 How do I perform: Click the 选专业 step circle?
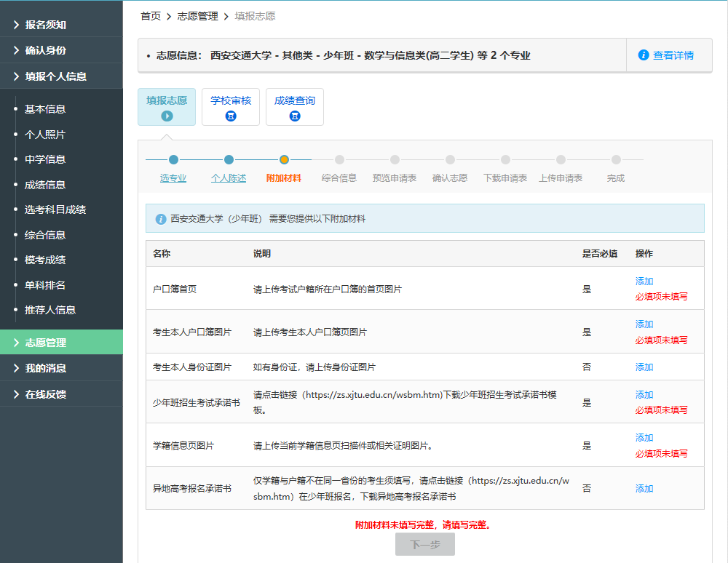pyautogui.click(x=173, y=160)
